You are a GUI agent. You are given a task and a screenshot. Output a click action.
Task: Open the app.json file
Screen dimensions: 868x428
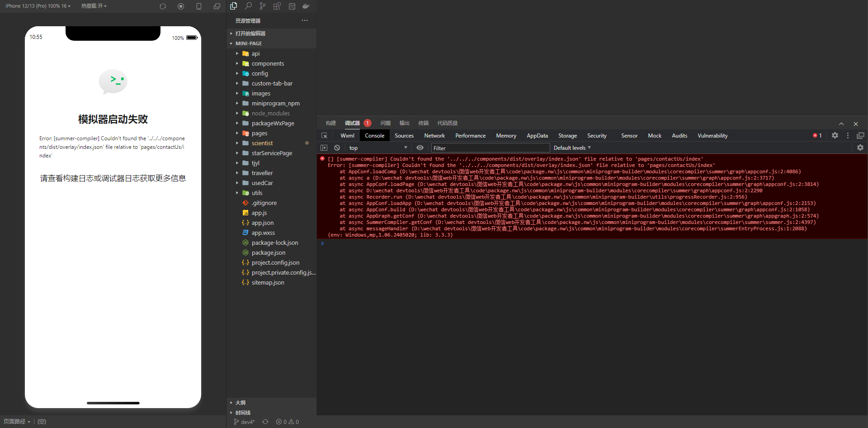(x=271, y=223)
